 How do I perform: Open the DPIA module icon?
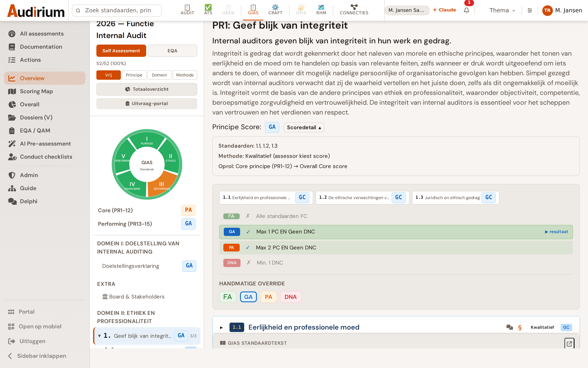pyautogui.click(x=301, y=10)
